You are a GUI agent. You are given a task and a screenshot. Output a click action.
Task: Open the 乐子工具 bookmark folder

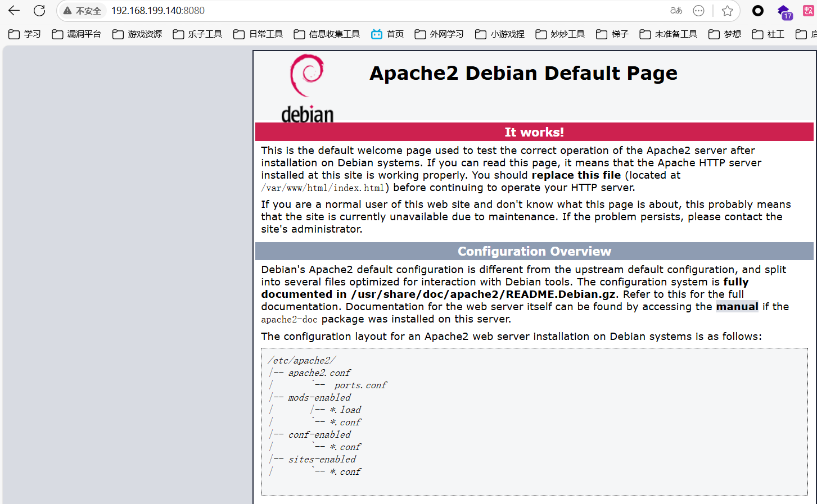[197, 34]
